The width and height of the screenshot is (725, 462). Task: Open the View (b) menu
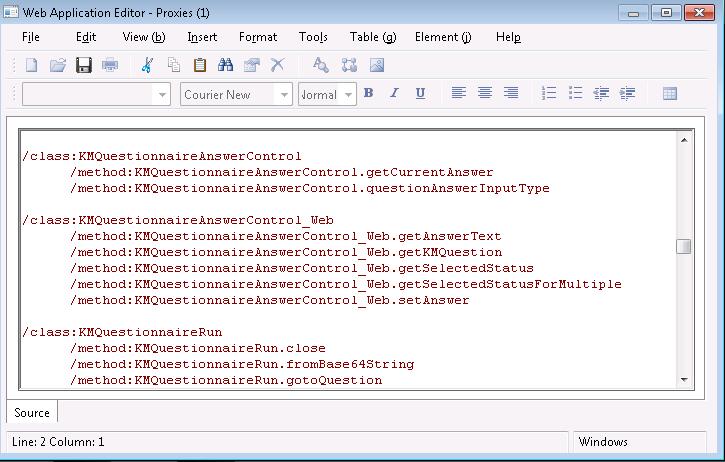click(x=144, y=37)
